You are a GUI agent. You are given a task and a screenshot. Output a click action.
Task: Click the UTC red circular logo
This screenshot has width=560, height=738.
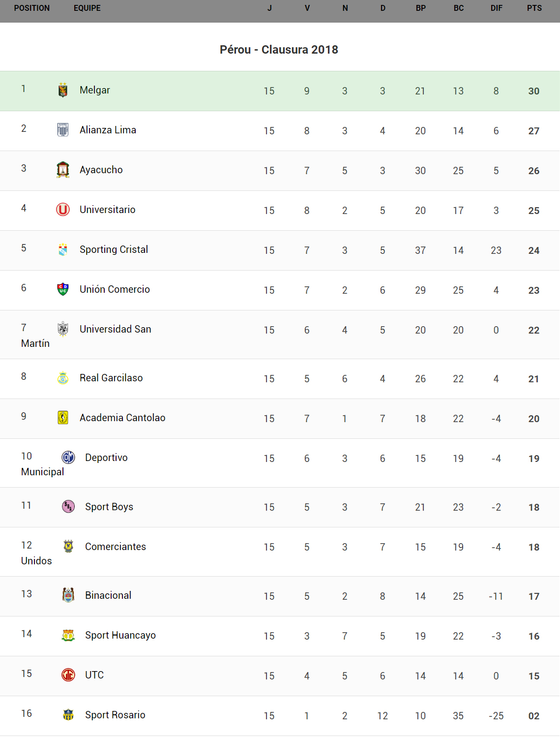pyautogui.click(x=68, y=675)
